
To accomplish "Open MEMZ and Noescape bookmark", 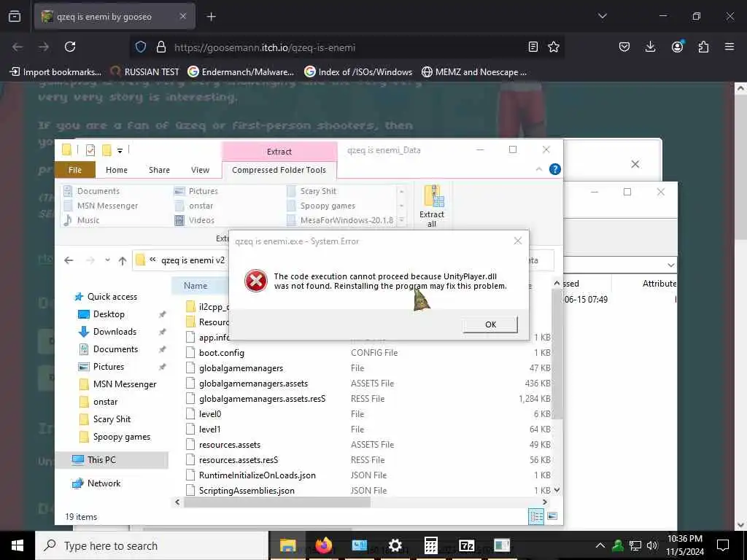I will (474, 72).
